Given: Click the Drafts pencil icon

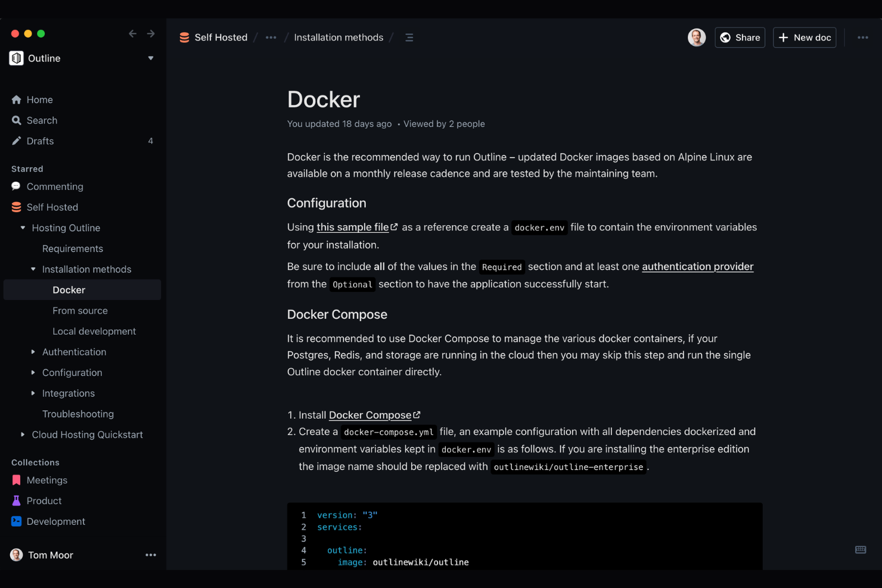Looking at the screenshot, I should [x=16, y=141].
